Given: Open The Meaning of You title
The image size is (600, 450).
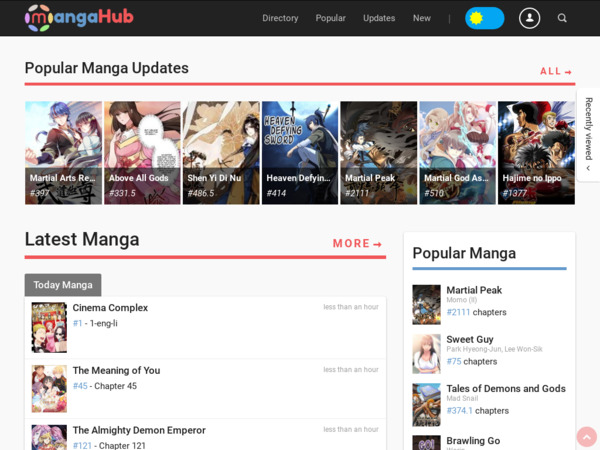Looking at the screenshot, I should click(x=116, y=370).
